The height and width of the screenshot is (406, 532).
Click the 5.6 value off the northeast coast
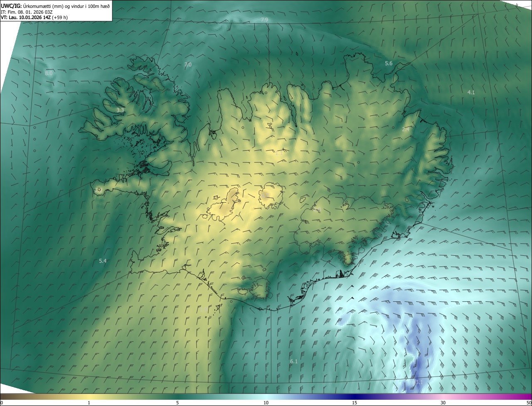(389, 64)
